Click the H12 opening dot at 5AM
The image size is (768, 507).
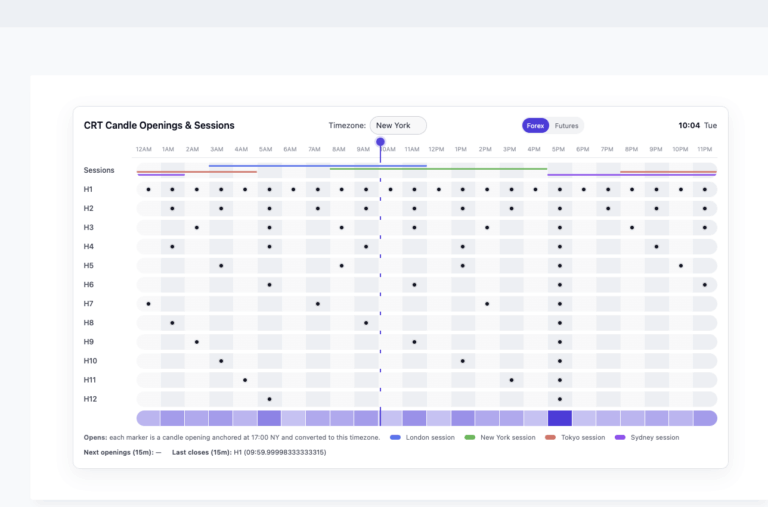coord(269,399)
